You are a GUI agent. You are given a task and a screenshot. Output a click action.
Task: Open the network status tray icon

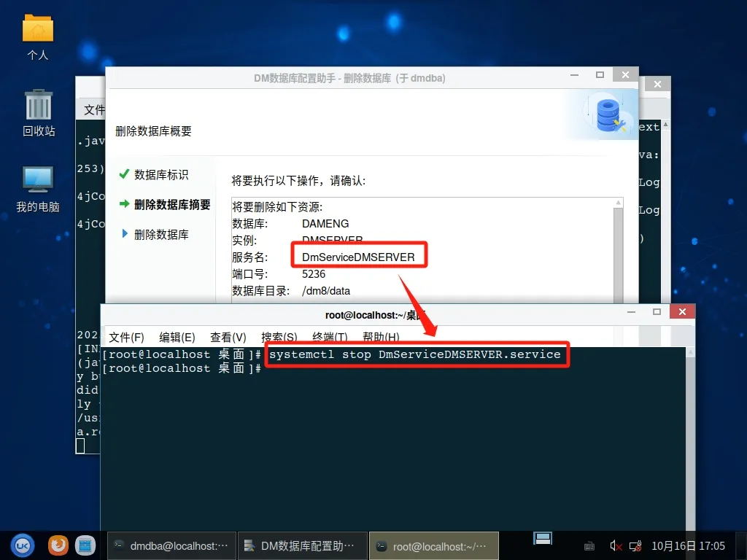click(635, 545)
